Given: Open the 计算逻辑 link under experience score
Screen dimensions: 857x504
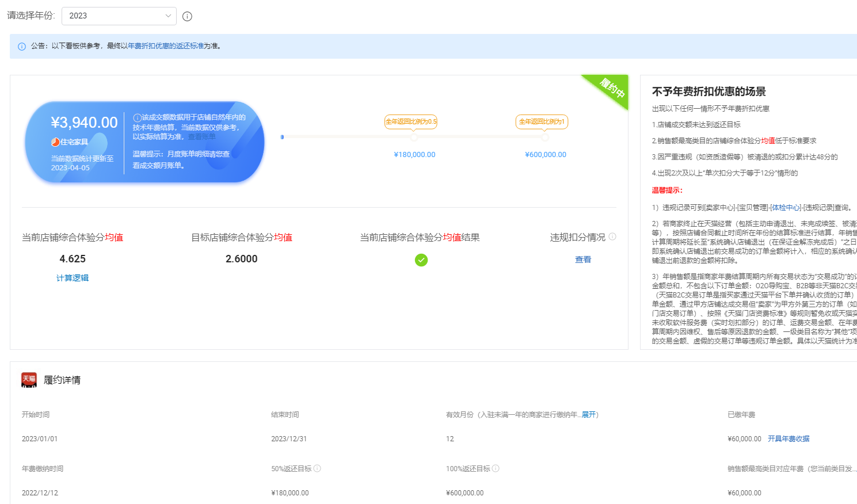Looking at the screenshot, I should pos(73,278).
